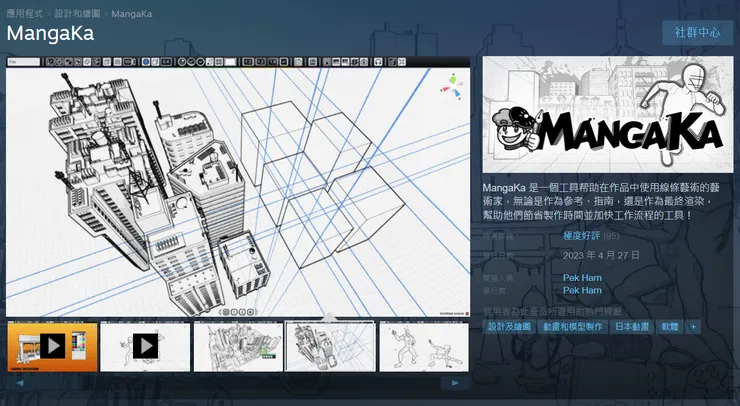Click the red dot beside Untitled scene

[467, 313]
